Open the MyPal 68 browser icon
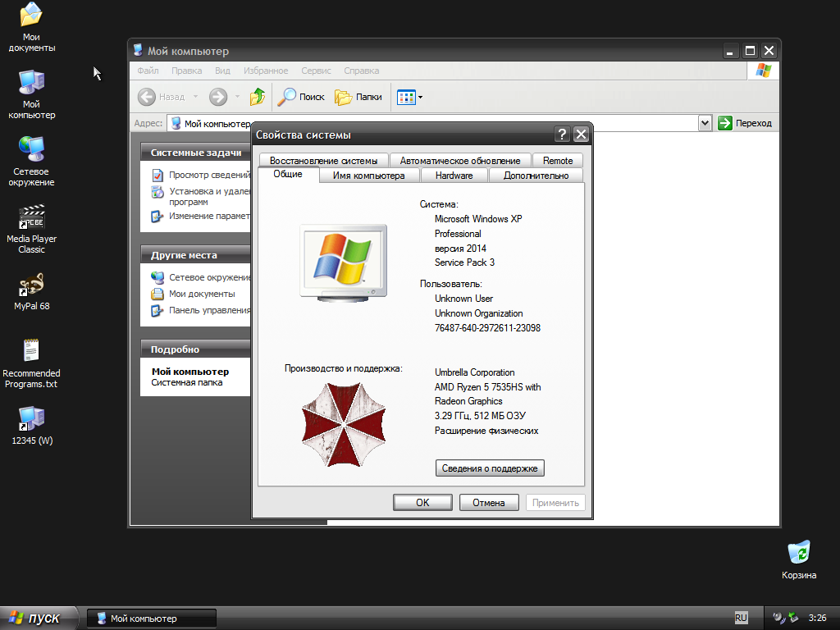The width and height of the screenshot is (840, 630). point(31,286)
